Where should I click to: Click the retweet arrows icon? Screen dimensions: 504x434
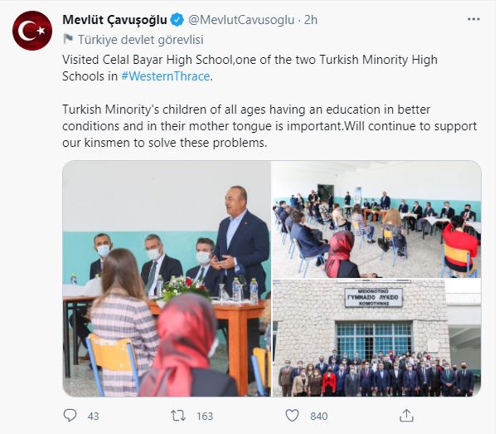[178, 416]
